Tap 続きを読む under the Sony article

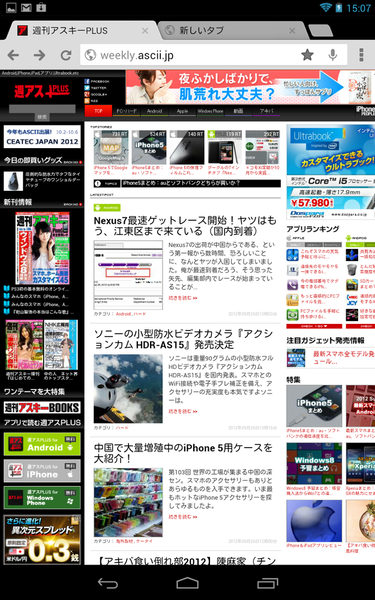coord(183,411)
